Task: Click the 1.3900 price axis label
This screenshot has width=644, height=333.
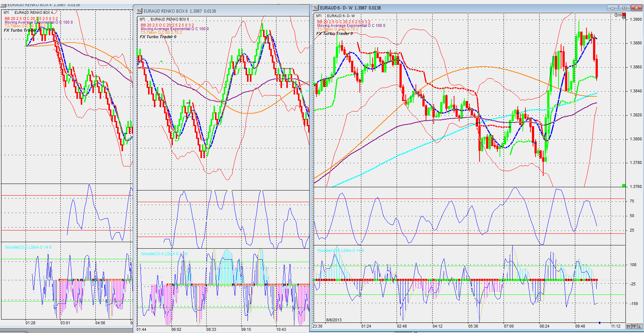Action: tap(636, 19)
